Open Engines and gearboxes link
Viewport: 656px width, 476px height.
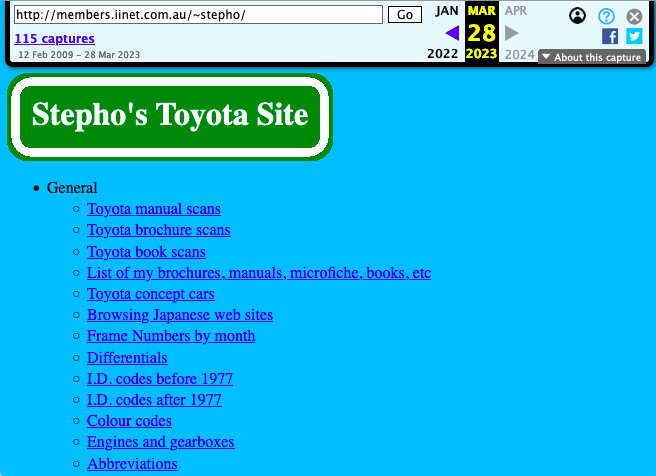point(161,442)
